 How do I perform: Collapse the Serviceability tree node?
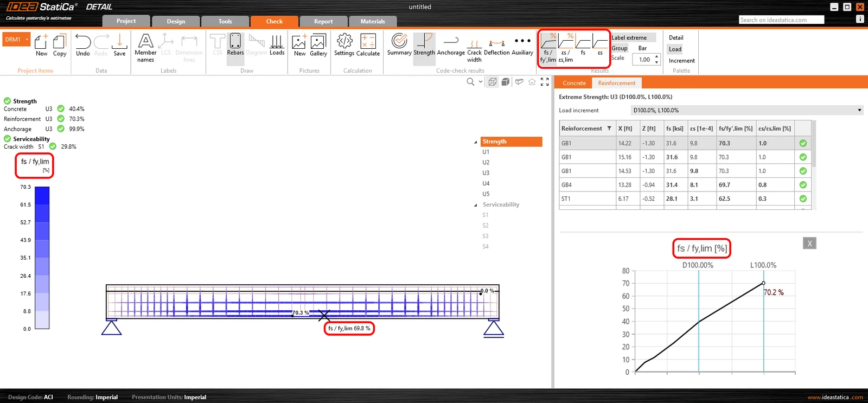pyautogui.click(x=476, y=205)
